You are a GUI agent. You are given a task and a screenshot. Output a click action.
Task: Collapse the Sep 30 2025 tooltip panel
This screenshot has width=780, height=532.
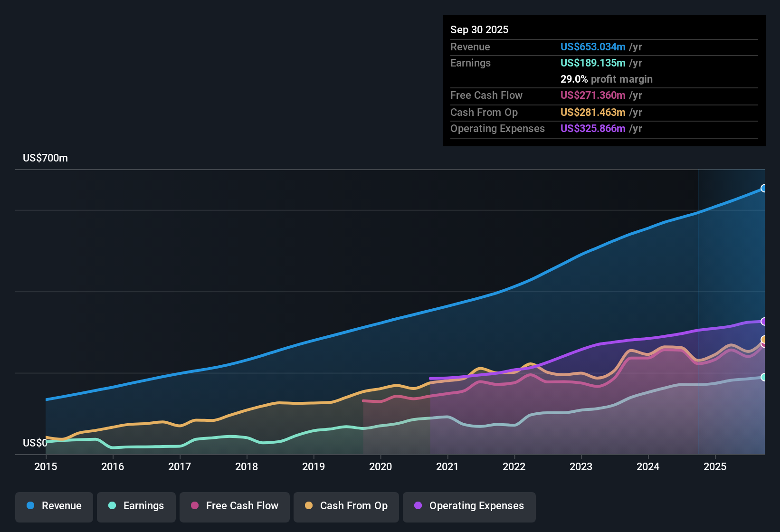coord(479,29)
